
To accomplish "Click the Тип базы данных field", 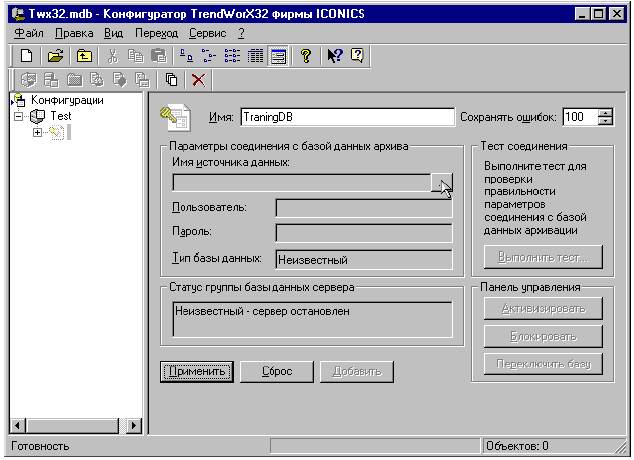I will point(364,259).
